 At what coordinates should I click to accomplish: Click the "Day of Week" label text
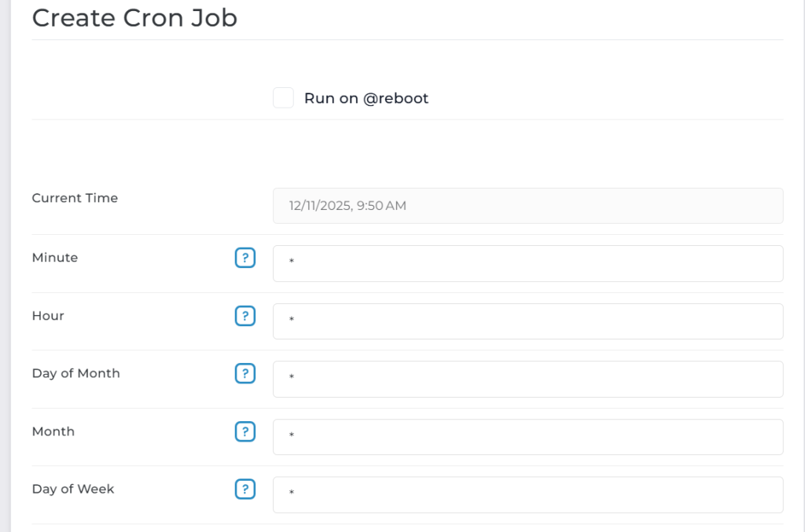point(73,489)
